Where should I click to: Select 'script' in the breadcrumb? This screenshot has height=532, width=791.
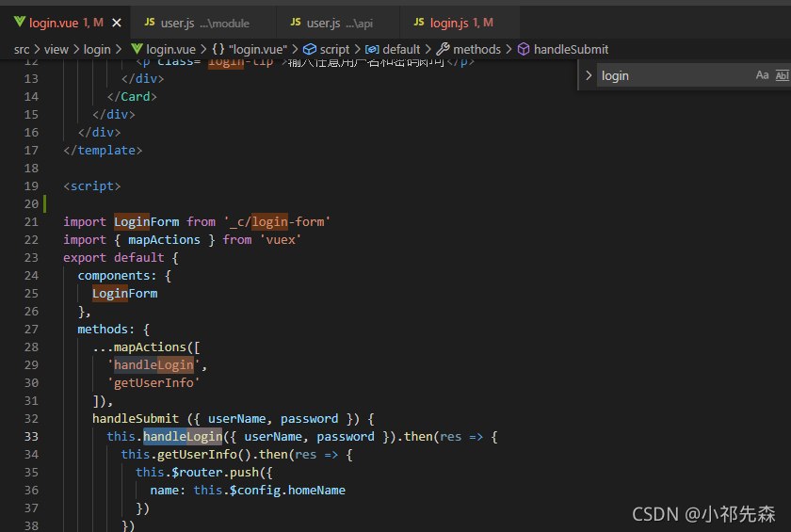point(334,49)
